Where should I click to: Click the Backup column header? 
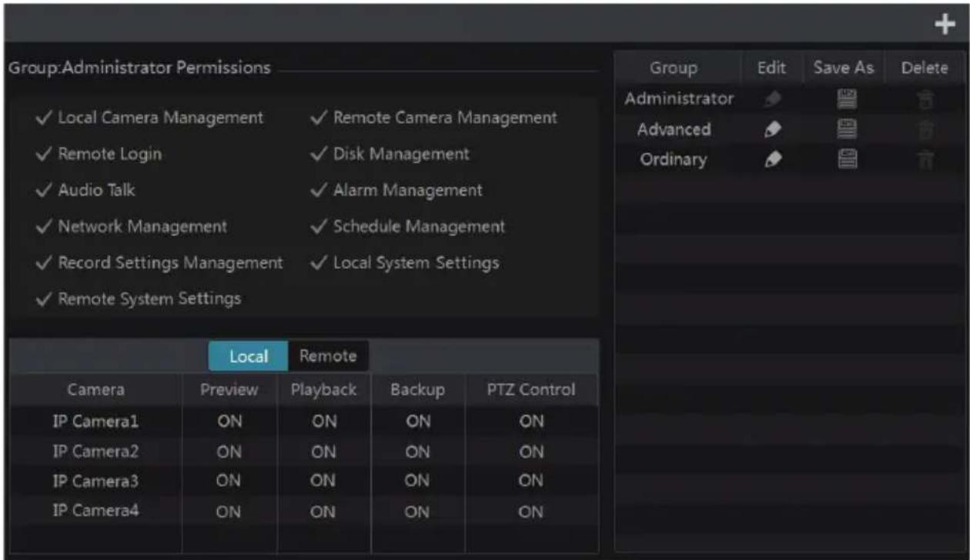[x=417, y=390]
